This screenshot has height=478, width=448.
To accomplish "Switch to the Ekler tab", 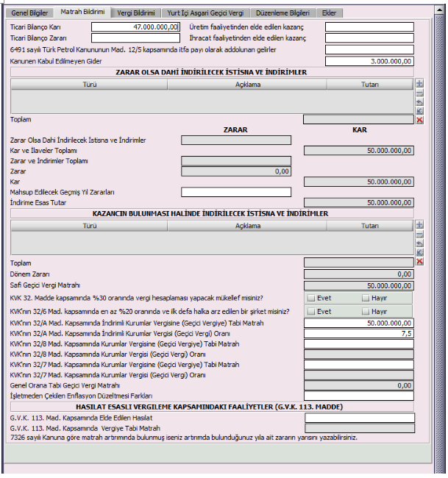I will pyautogui.click(x=329, y=13).
